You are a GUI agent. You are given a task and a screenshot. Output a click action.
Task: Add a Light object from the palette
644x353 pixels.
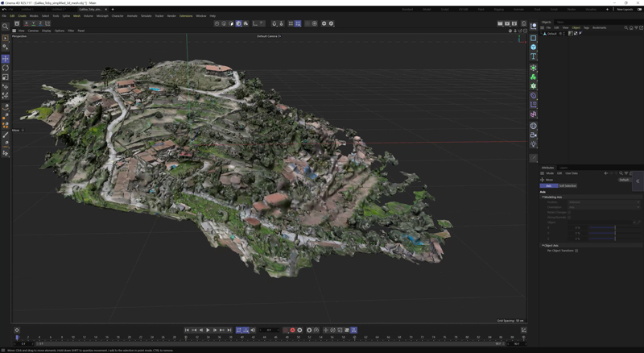tap(534, 145)
